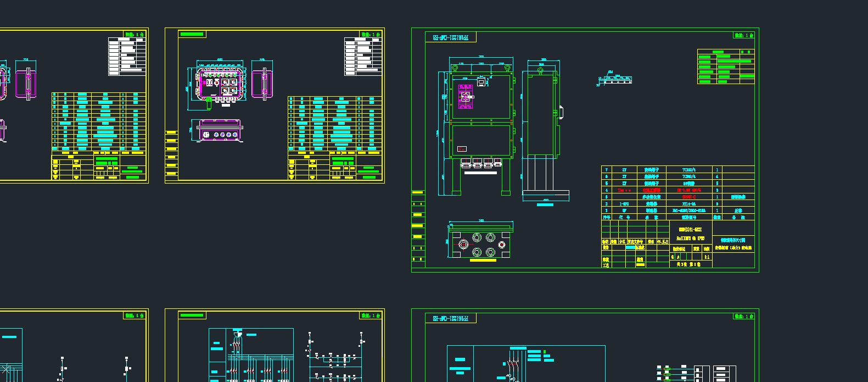Select the red SH96E-C model cell

pos(689,197)
